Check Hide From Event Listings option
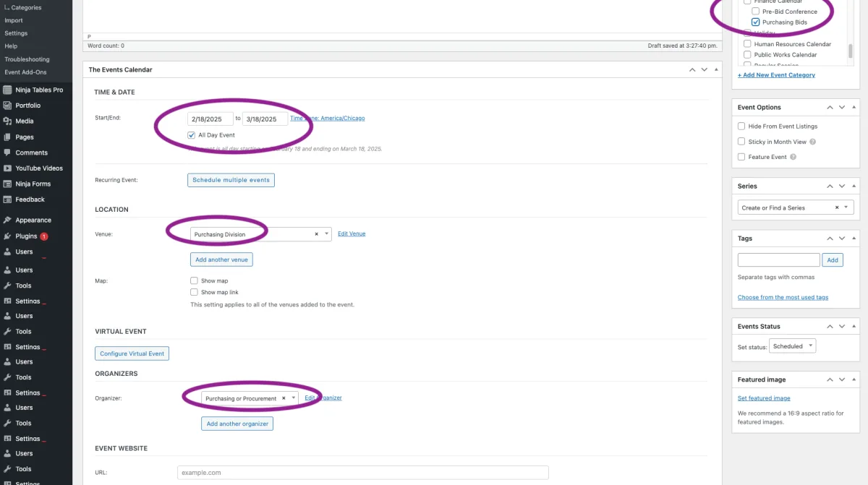The image size is (868, 485). tap(741, 126)
